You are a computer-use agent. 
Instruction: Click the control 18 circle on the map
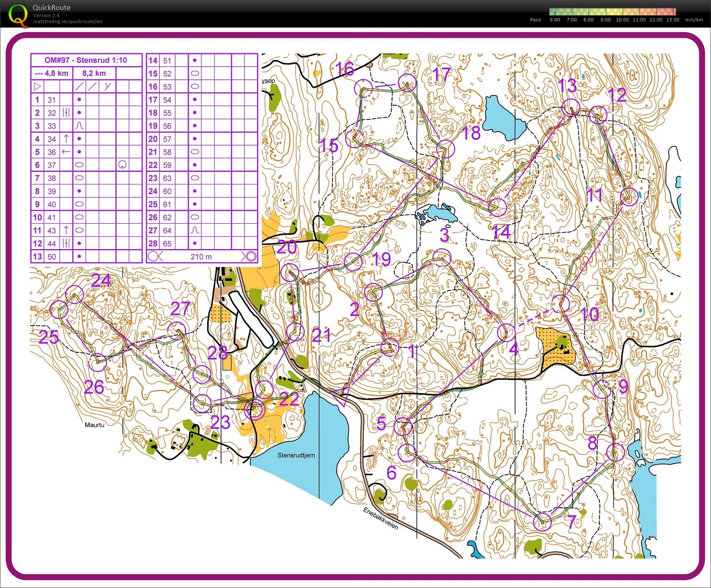pyautogui.click(x=445, y=149)
